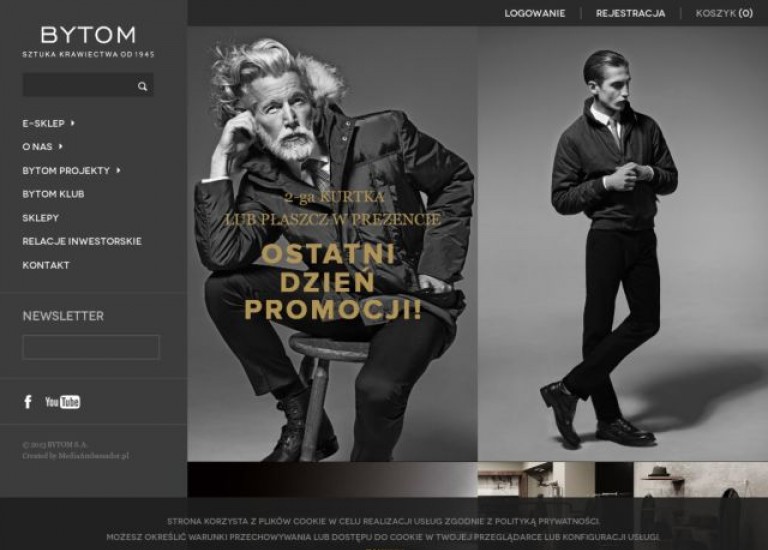Expand the O NAS submenu arrow
Image resolution: width=768 pixels, height=550 pixels.
tap(60, 146)
